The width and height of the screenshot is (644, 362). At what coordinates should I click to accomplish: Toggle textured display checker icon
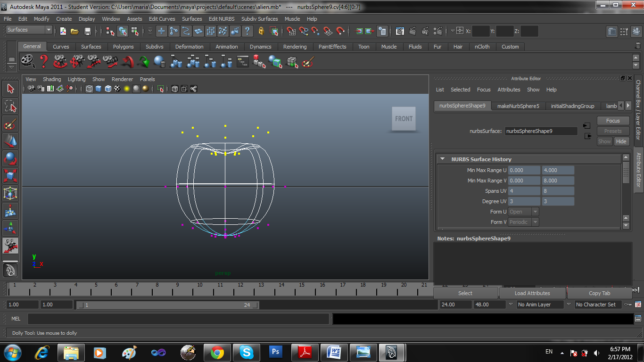coord(117,89)
